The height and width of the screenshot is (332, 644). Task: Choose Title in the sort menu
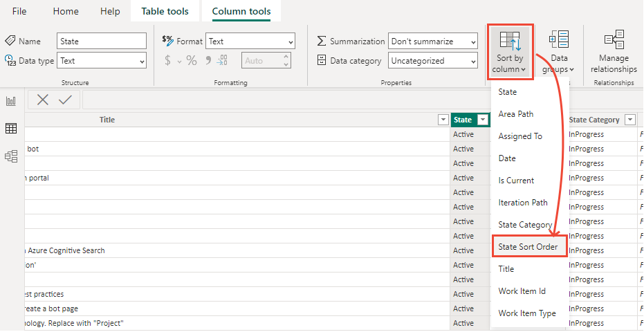[530, 269]
